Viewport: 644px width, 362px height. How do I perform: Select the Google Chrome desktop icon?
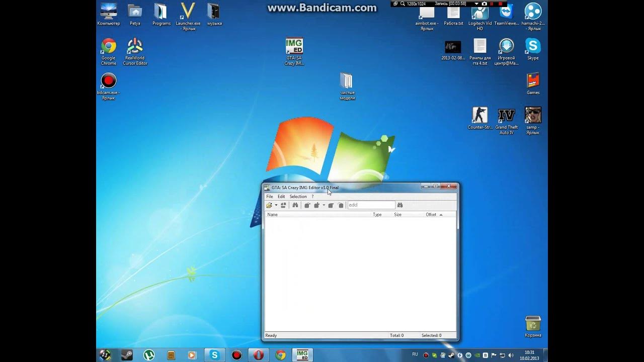109,52
